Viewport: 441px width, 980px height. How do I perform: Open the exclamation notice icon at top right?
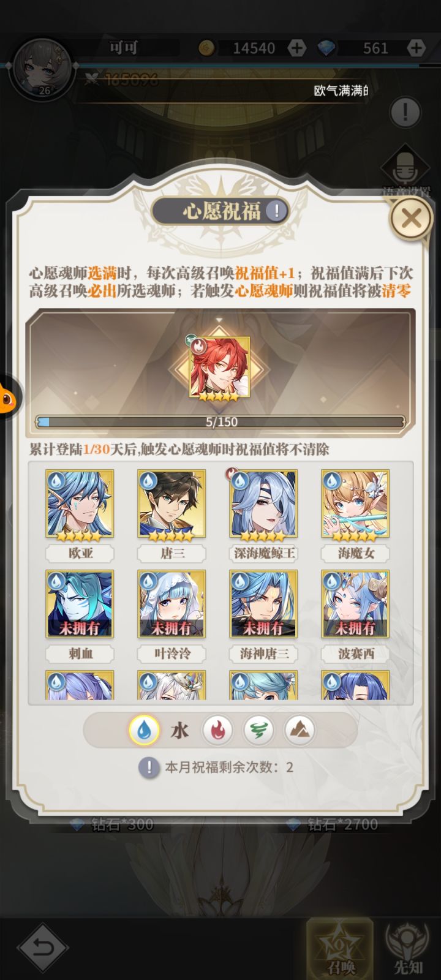405,112
